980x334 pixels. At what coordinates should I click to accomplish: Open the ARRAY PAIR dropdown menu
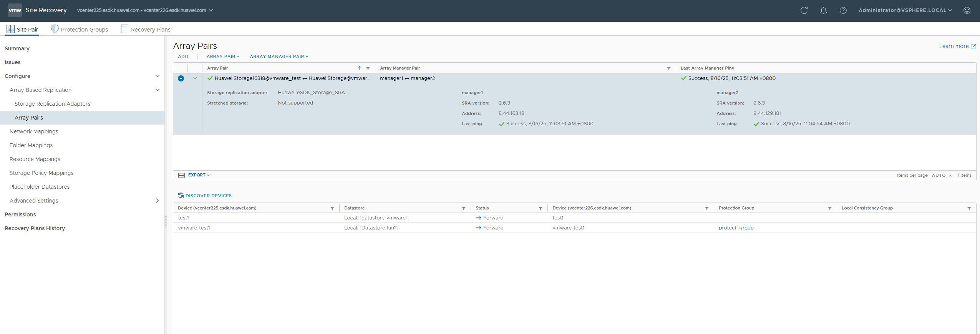223,56
